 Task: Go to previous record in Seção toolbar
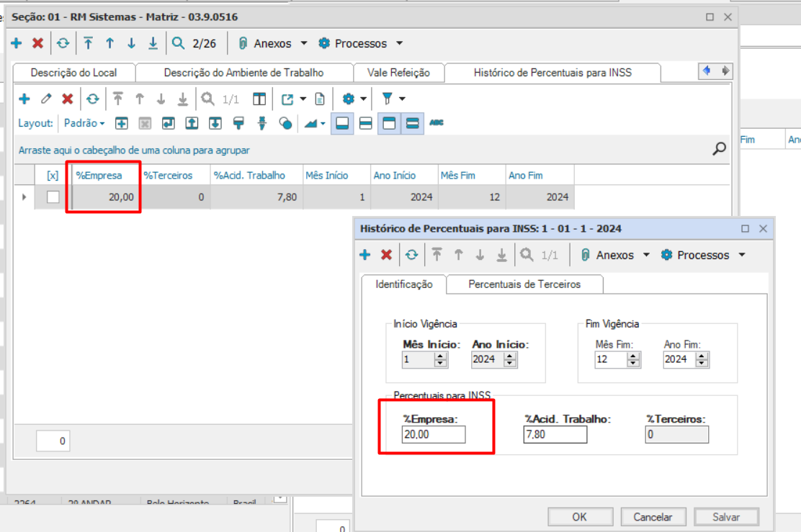[x=109, y=43]
